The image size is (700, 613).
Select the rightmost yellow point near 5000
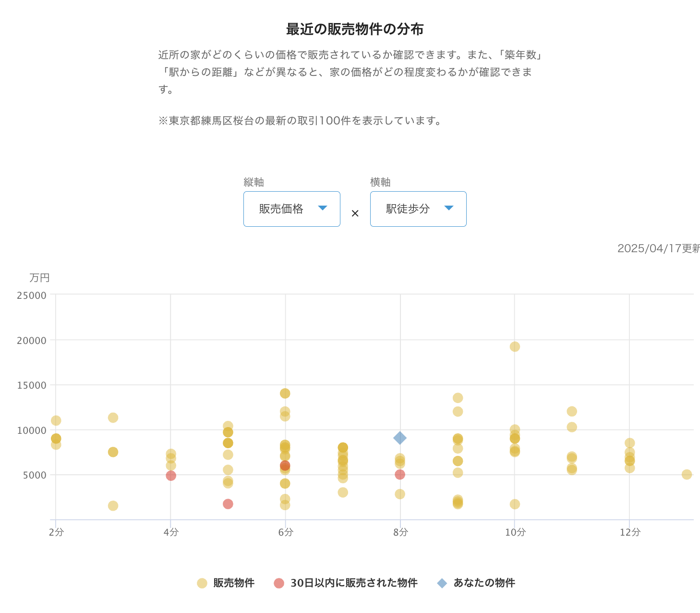click(687, 475)
